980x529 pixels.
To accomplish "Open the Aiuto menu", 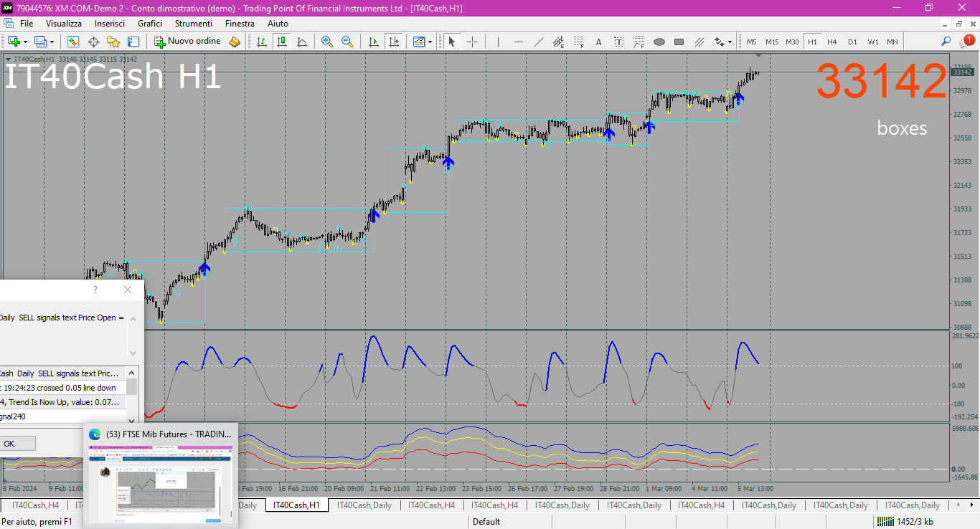I will 278,24.
